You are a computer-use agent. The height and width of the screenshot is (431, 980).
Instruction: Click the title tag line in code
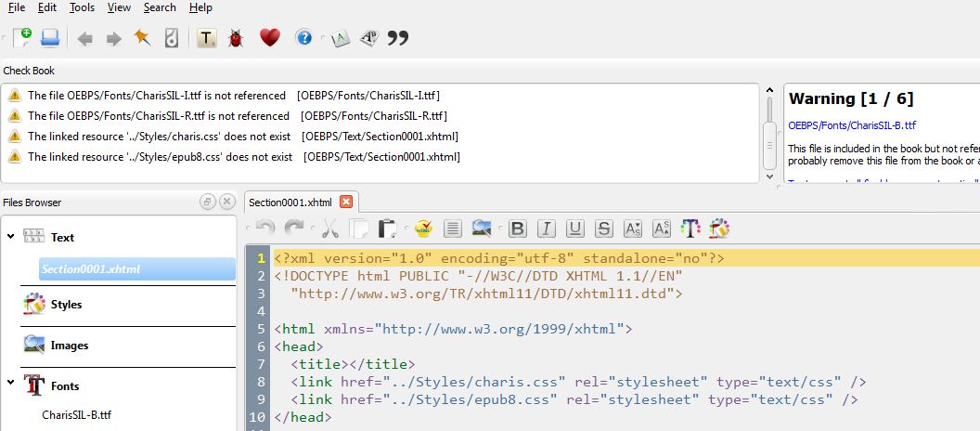[353, 363]
